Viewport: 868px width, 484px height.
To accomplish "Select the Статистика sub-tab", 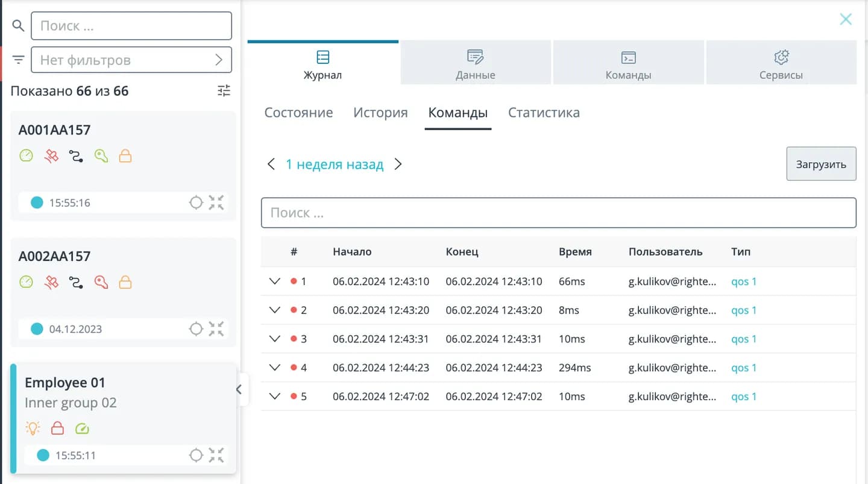I will tap(544, 113).
